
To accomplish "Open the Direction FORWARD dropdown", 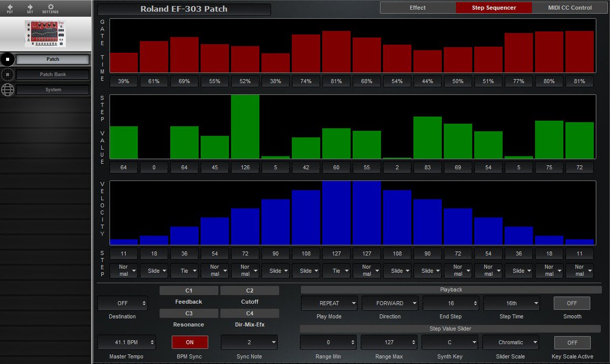I will (390, 303).
